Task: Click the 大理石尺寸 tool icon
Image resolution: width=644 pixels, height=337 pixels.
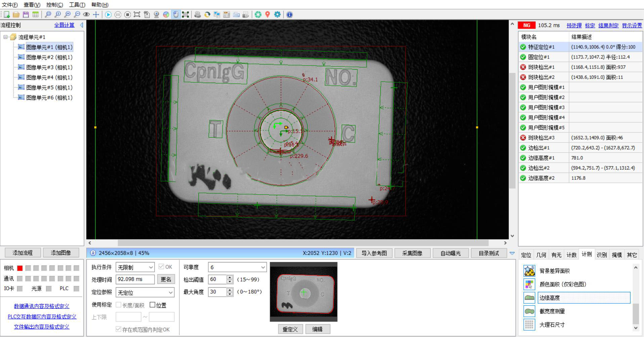Action: (529, 325)
